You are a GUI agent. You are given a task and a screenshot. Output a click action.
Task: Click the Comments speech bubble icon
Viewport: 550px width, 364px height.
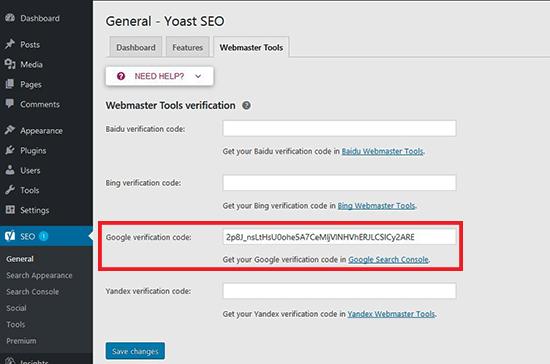click(10, 104)
